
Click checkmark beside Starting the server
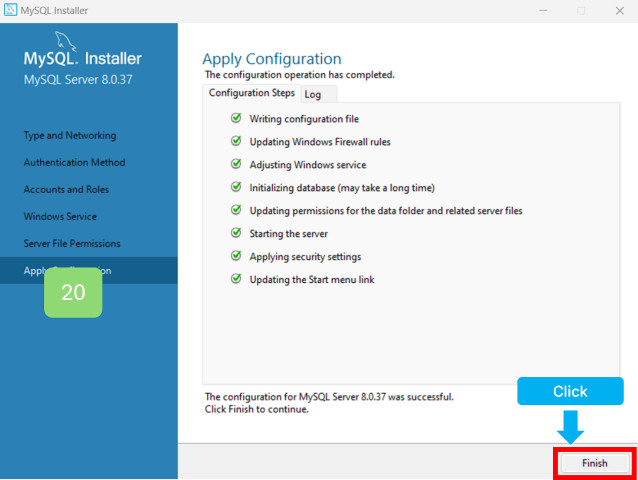point(236,233)
